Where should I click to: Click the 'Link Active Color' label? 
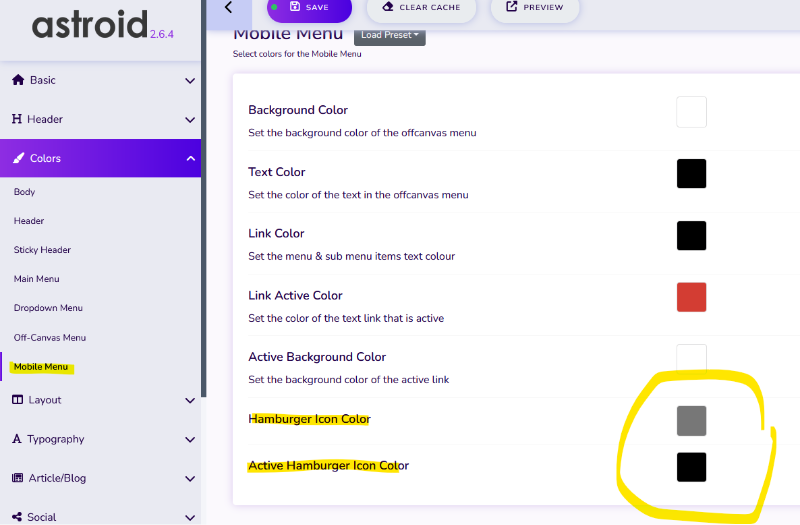(295, 295)
